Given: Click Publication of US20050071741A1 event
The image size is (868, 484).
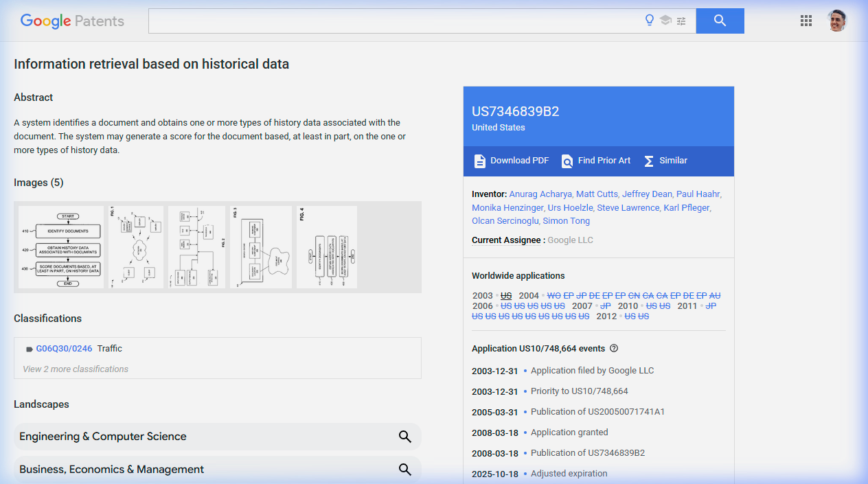Looking at the screenshot, I should [x=598, y=412].
